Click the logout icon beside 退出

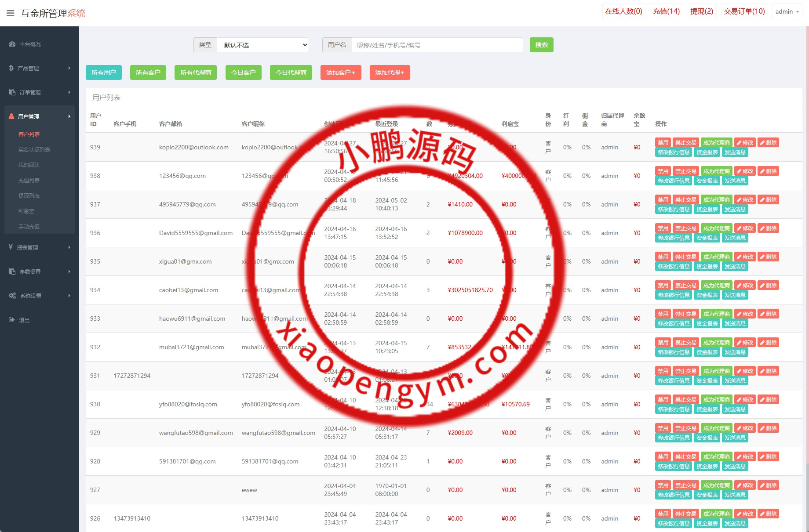(12, 320)
